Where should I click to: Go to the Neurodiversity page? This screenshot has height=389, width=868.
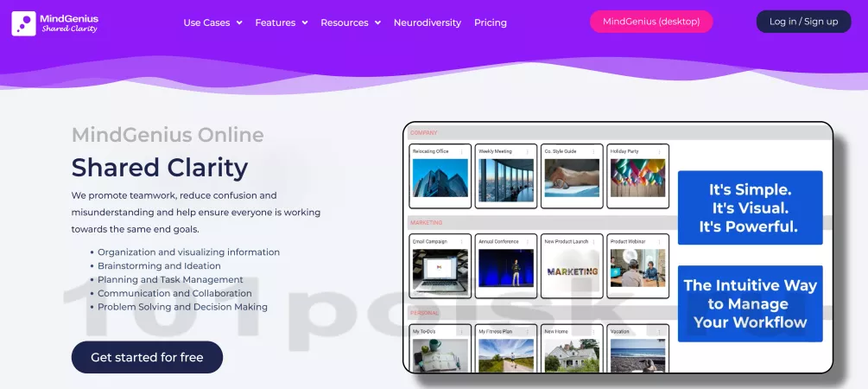pyautogui.click(x=427, y=22)
